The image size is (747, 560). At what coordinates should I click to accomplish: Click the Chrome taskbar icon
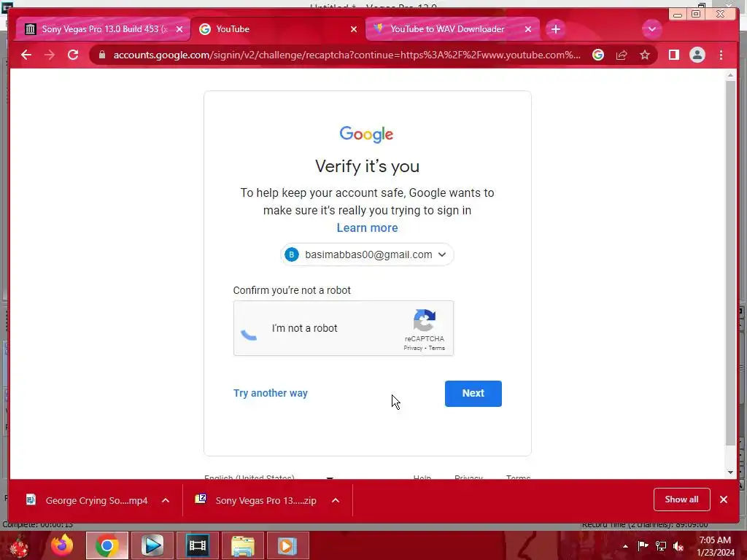(x=107, y=545)
